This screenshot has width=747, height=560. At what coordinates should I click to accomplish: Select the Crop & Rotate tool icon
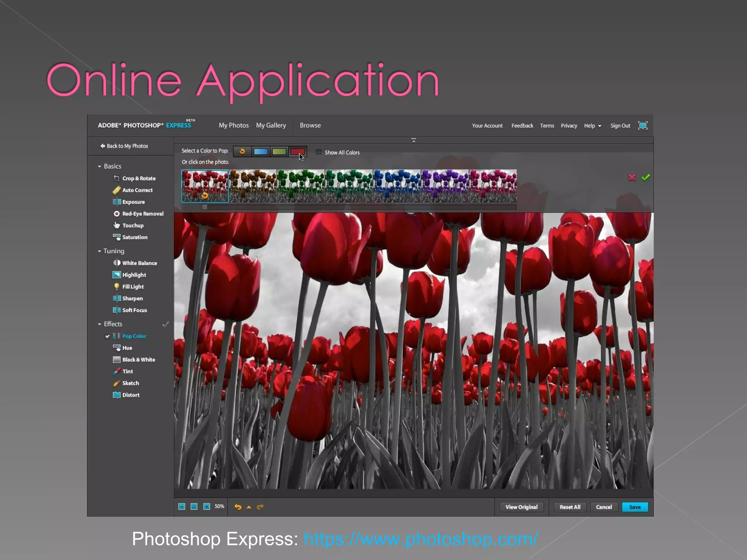tap(117, 178)
